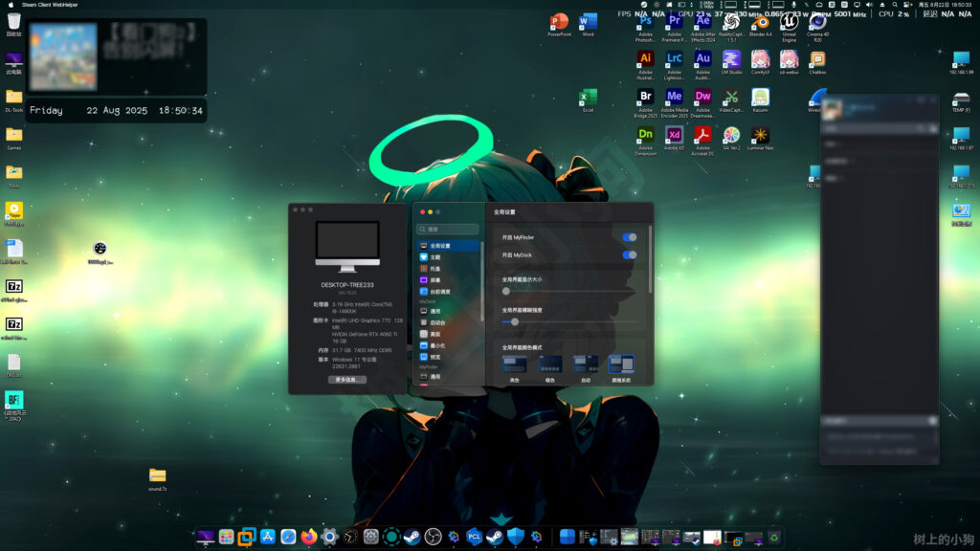Open the 全局设置 section in the sidebar
The height and width of the screenshot is (551, 980).
(x=448, y=246)
